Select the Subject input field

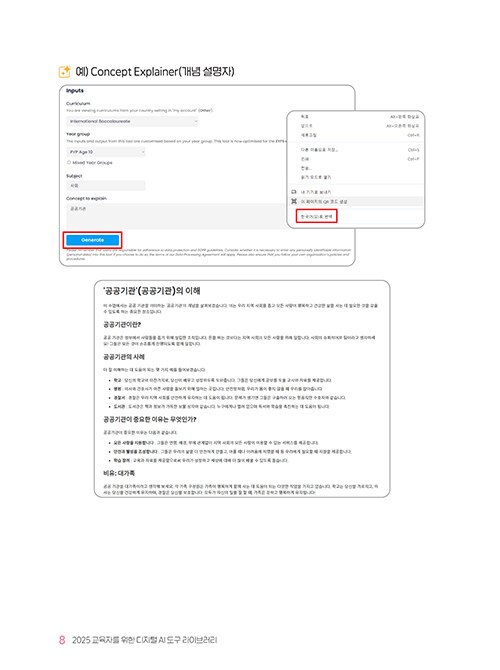(x=106, y=185)
